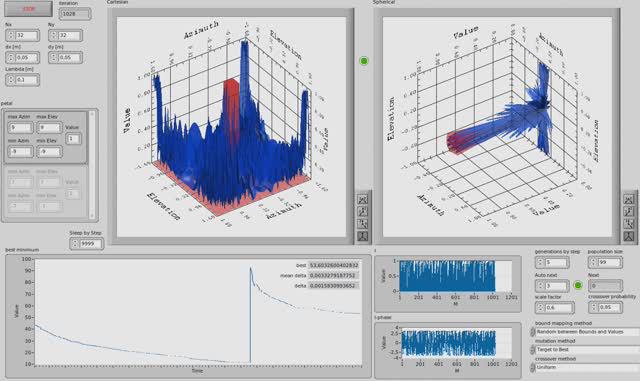Open the bound mapping method dropdown

tap(586, 332)
